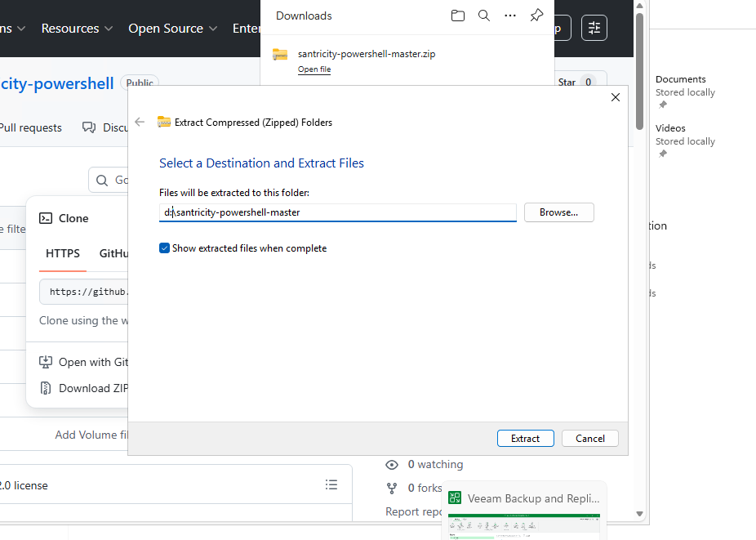Click the Discussions speech bubble icon
This screenshot has width=756, height=540.
pos(89,127)
